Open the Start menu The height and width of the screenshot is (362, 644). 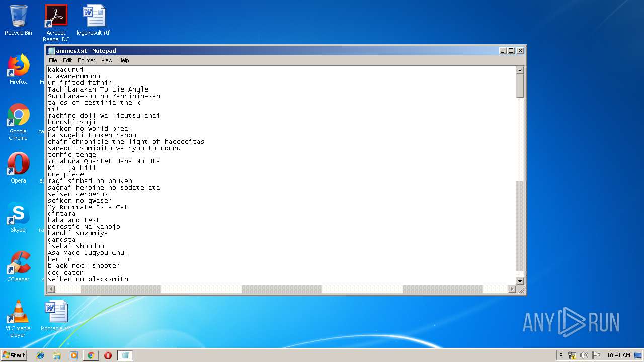point(14,355)
